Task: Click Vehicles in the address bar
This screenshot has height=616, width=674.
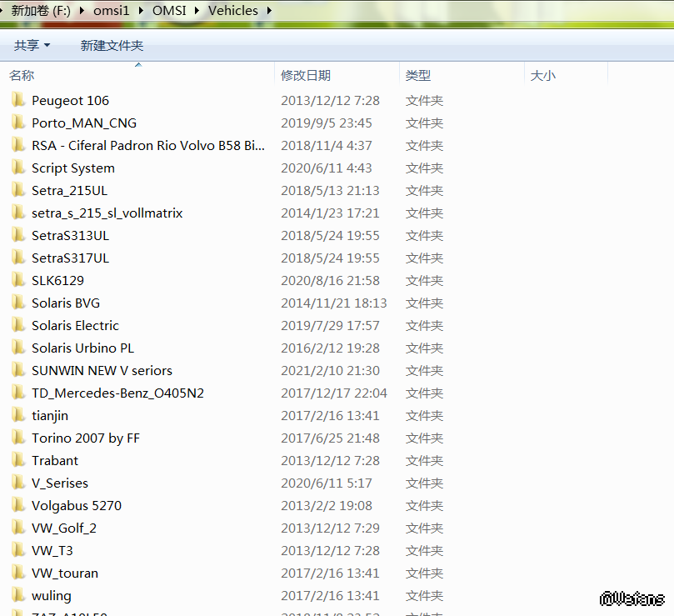Action: (233, 10)
